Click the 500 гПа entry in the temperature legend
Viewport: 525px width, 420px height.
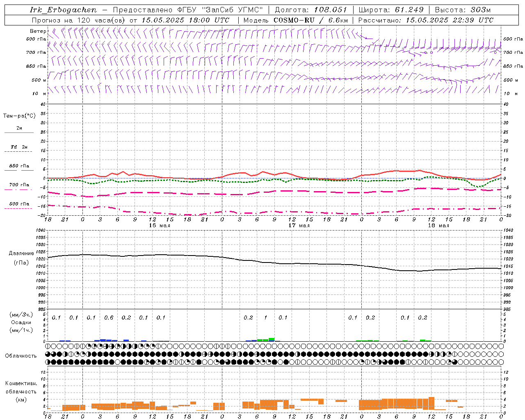pos(19,204)
